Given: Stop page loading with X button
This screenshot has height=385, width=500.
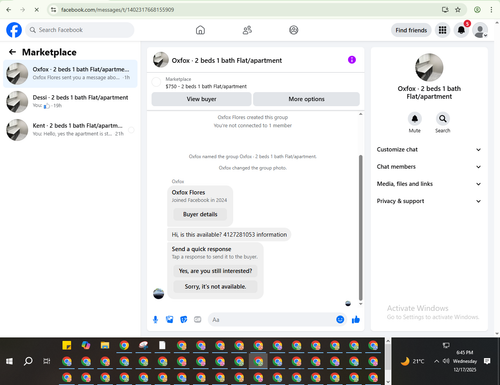Looking at the screenshot, I should pos(37,10).
